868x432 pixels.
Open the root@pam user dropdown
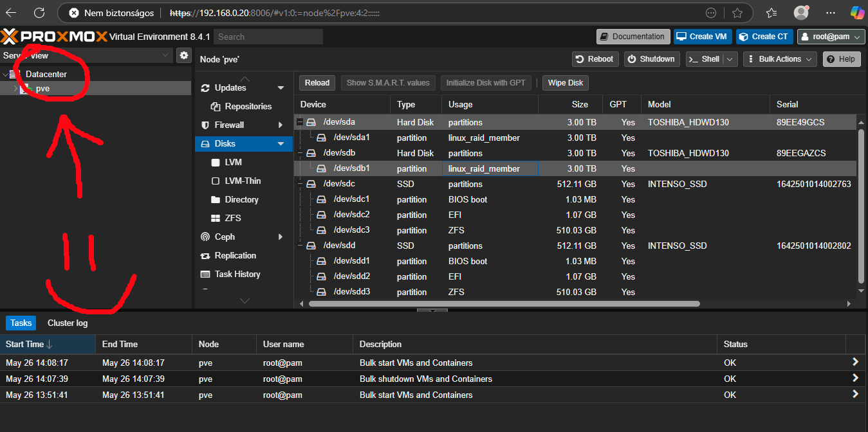pyautogui.click(x=831, y=37)
